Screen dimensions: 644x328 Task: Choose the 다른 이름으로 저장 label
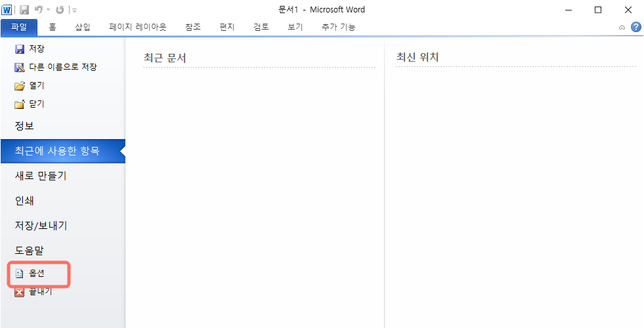click(x=63, y=68)
